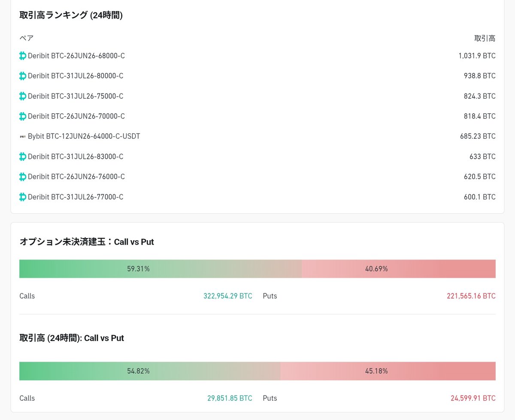Click the green 59.31% open interest bar
Screen dimensions: 515x420
pyautogui.click(x=161, y=269)
